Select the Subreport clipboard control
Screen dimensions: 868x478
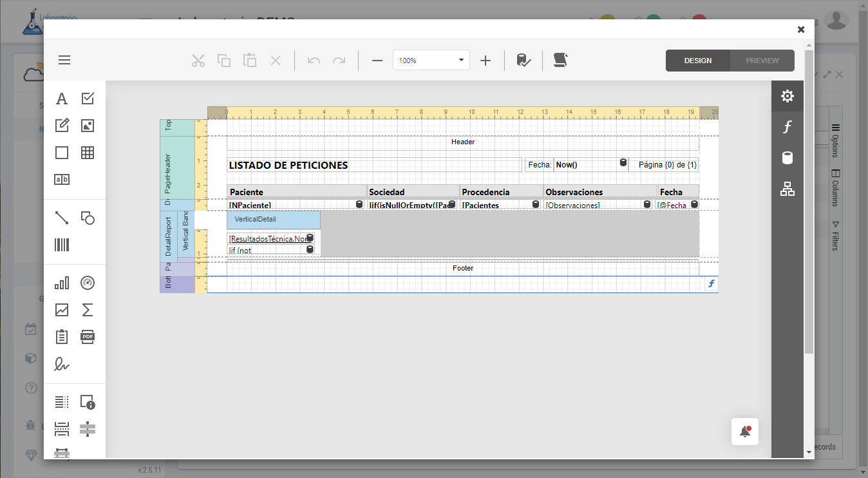point(62,337)
